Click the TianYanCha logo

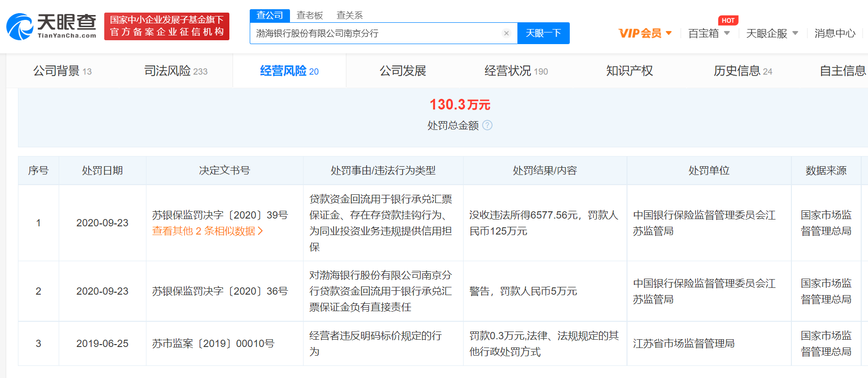point(51,26)
